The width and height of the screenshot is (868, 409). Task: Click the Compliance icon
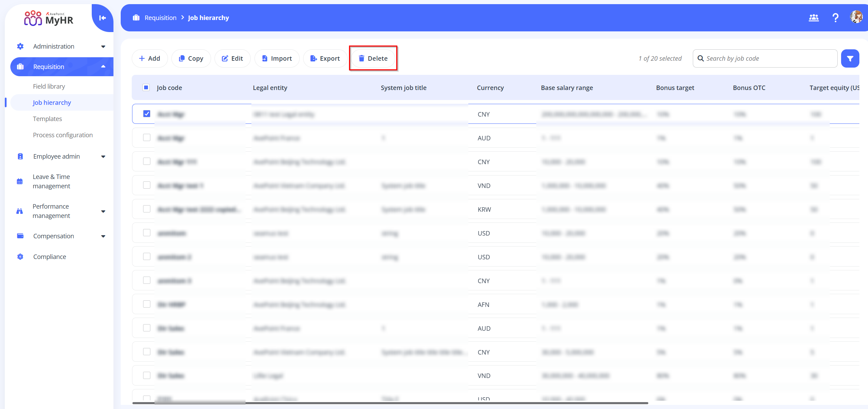pyautogui.click(x=20, y=257)
